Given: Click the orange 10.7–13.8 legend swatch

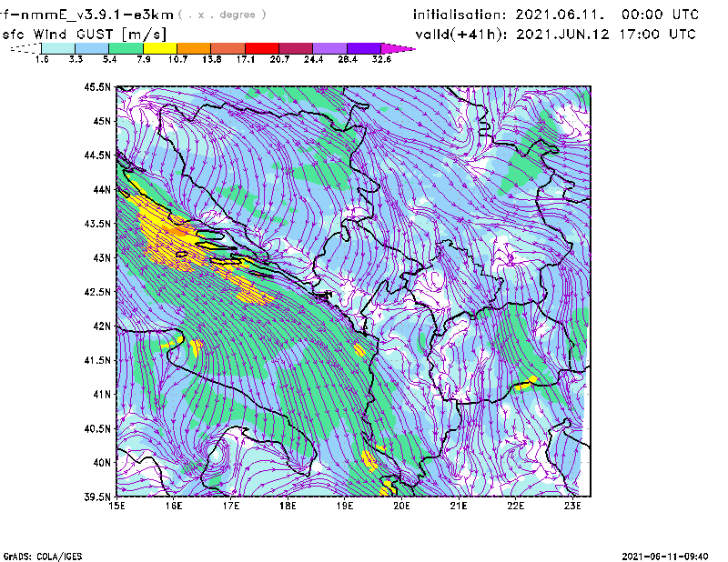Looking at the screenshot, I should 194,48.
